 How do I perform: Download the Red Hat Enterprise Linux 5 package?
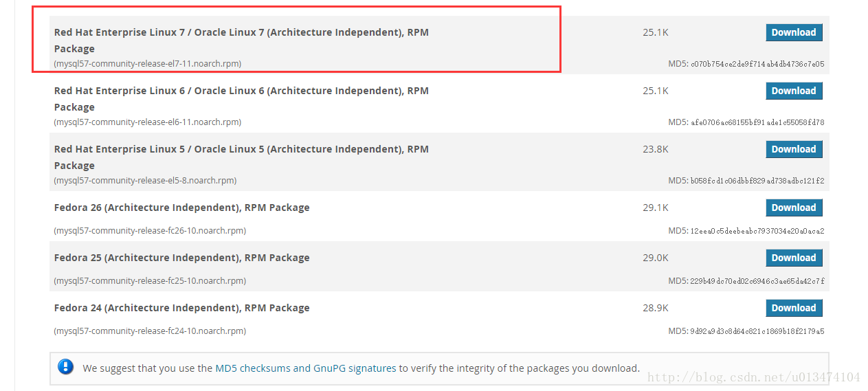coord(794,149)
